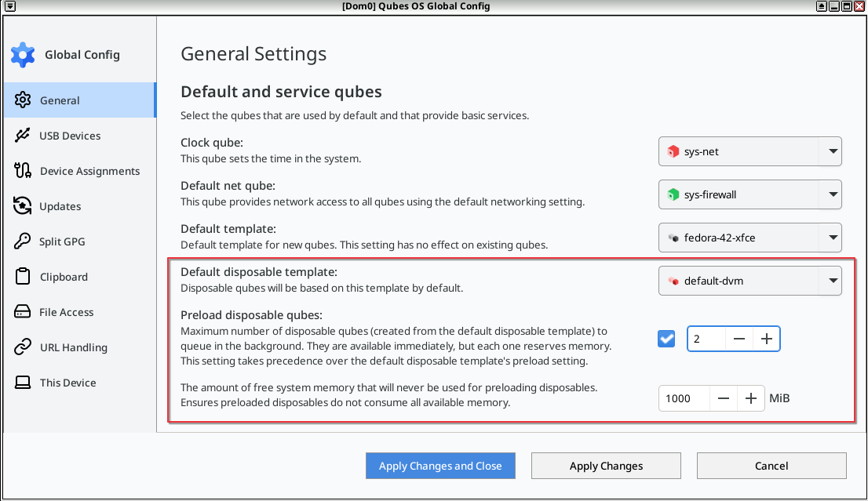
Task: Click Apply Changes and Close
Action: click(x=440, y=465)
